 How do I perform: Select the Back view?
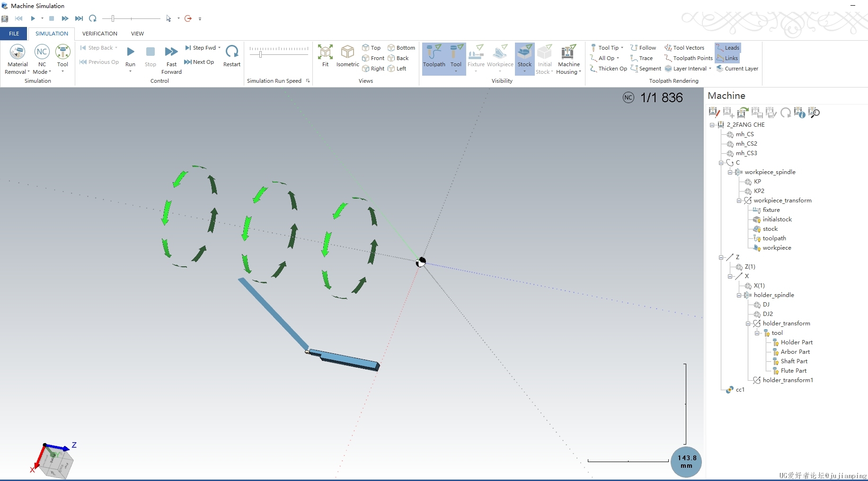[398, 58]
